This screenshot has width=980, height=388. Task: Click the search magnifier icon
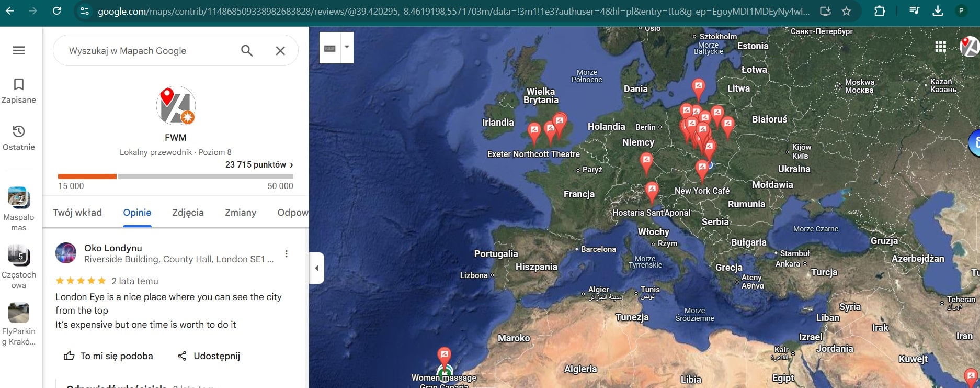[247, 50]
